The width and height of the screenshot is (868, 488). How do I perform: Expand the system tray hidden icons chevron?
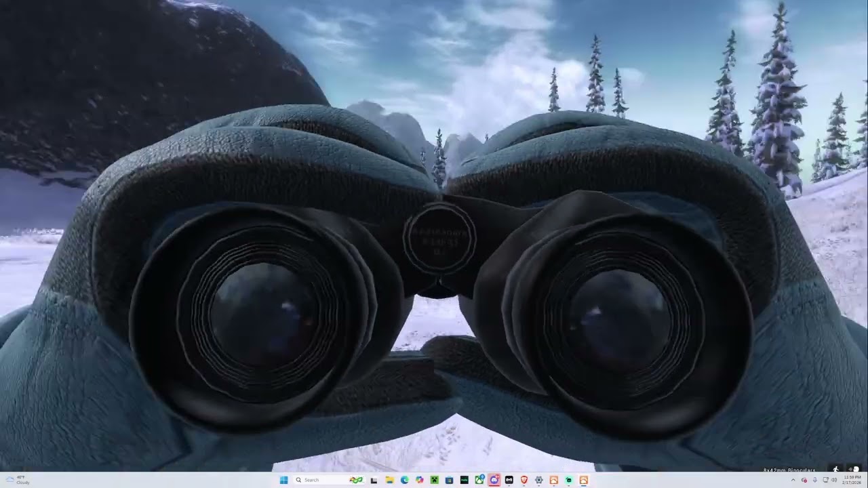[793, 480]
